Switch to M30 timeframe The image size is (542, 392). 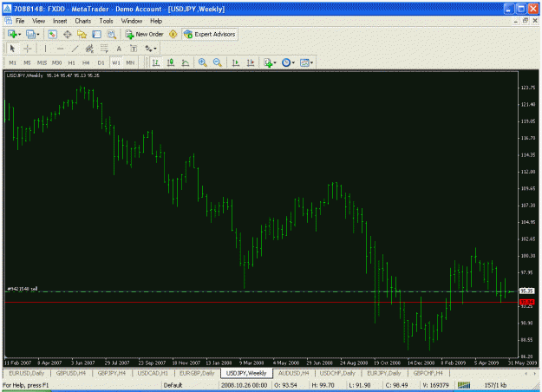pos(56,62)
